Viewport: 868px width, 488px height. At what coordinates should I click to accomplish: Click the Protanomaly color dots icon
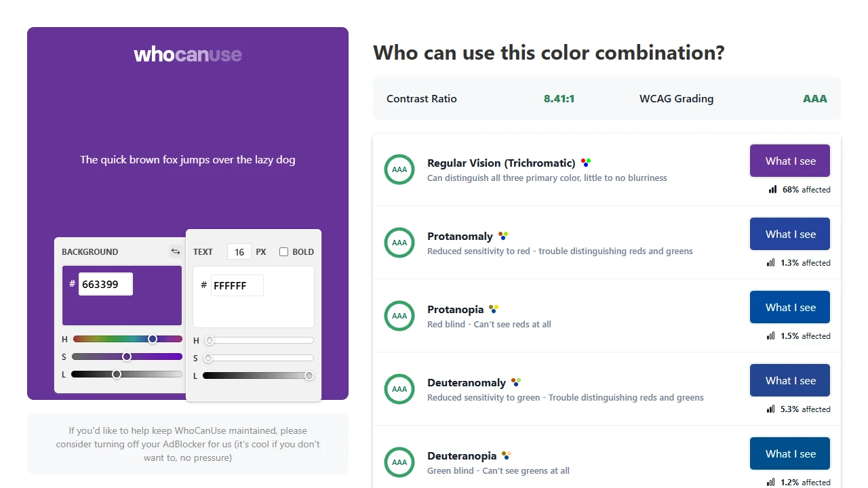coord(502,235)
